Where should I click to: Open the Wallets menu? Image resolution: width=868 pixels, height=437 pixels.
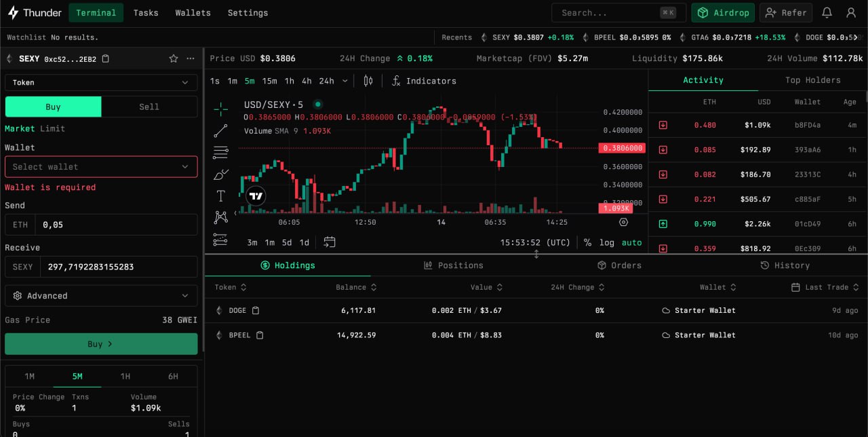coord(193,13)
